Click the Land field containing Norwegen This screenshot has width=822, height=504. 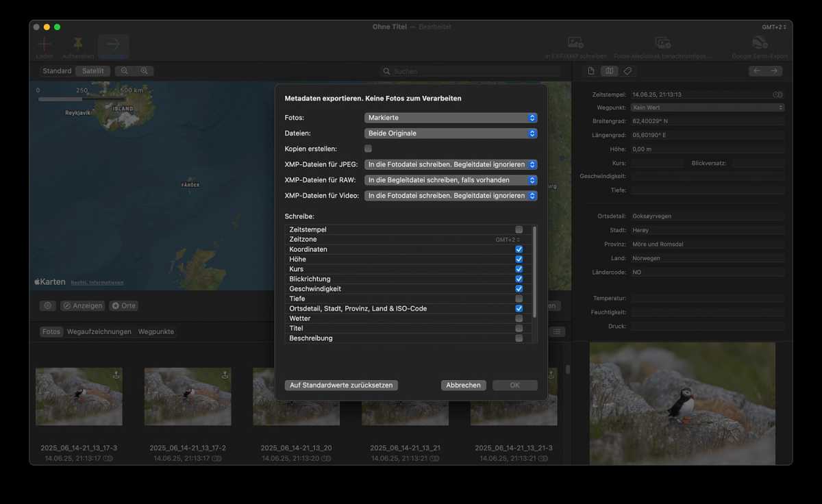pyautogui.click(x=708, y=258)
